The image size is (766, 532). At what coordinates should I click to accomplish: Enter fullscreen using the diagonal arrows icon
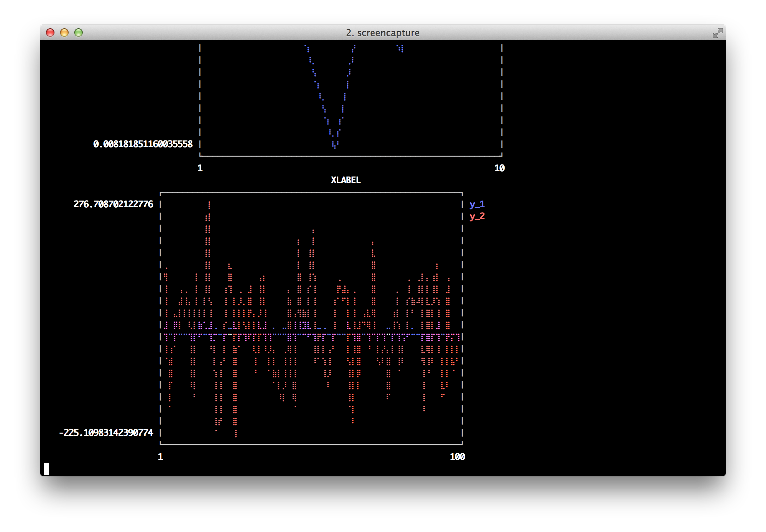click(718, 33)
